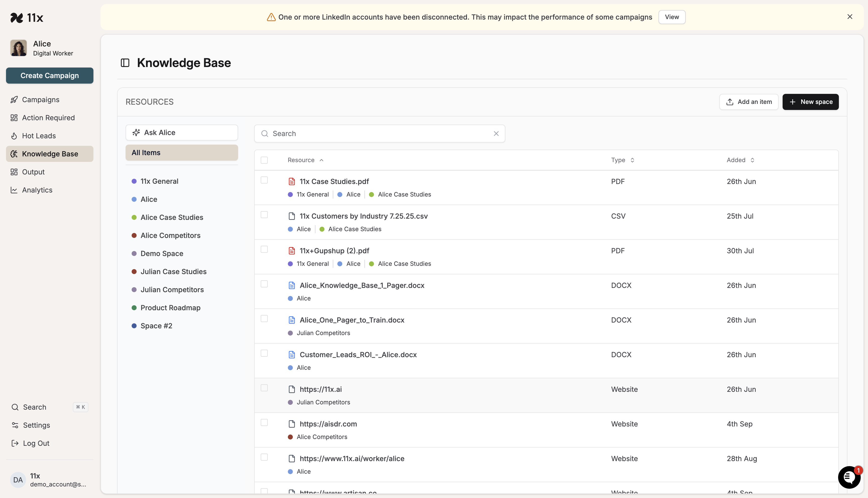Select the Hot Leads flame icon
Viewport: 868px width, 498px height.
pyautogui.click(x=14, y=136)
